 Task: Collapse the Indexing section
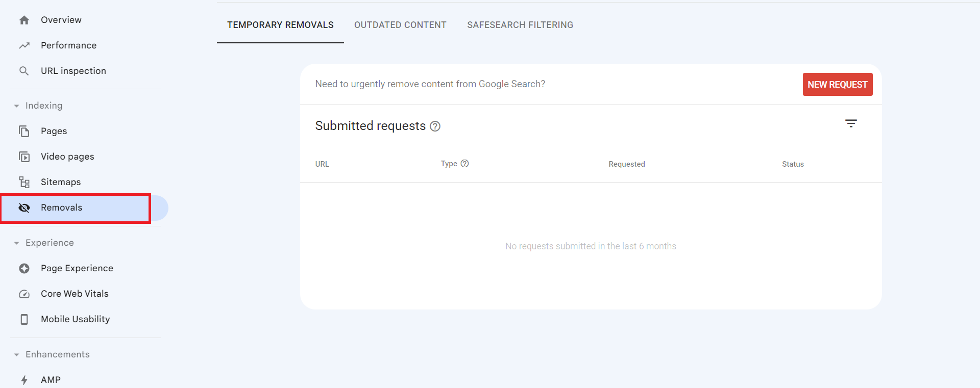coord(17,106)
